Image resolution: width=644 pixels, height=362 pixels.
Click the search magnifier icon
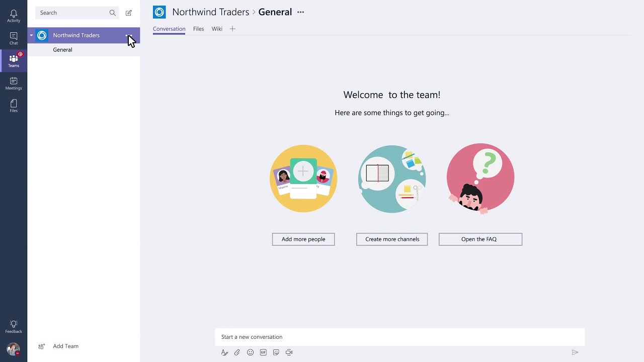coord(113,13)
